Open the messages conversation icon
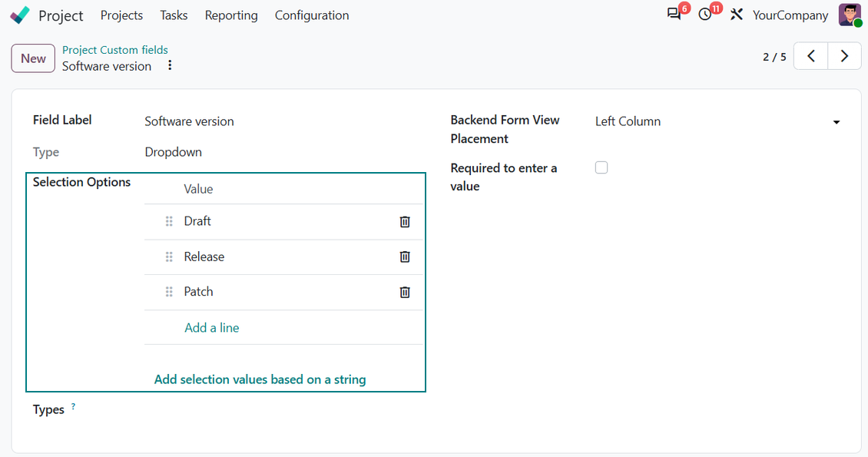Image resolution: width=868 pixels, height=457 pixels. [x=674, y=15]
